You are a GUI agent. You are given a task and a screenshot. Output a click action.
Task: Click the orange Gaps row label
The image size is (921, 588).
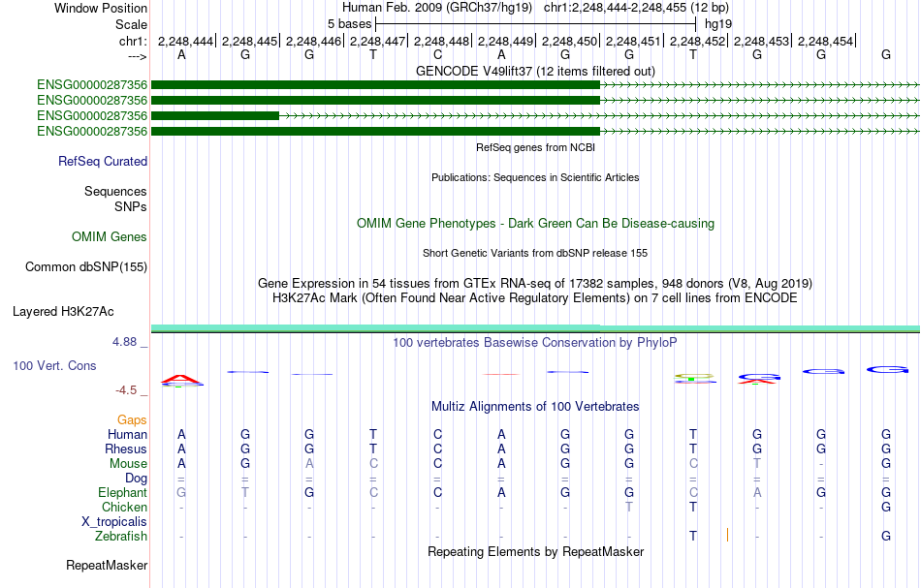pos(132,419)
